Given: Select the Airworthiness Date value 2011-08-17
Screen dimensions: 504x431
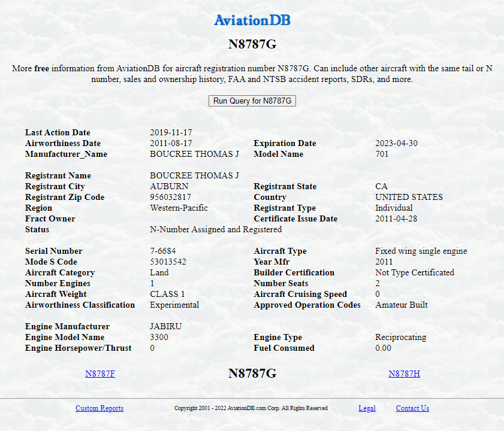Looking at the screenshot, I should (171, 143).
